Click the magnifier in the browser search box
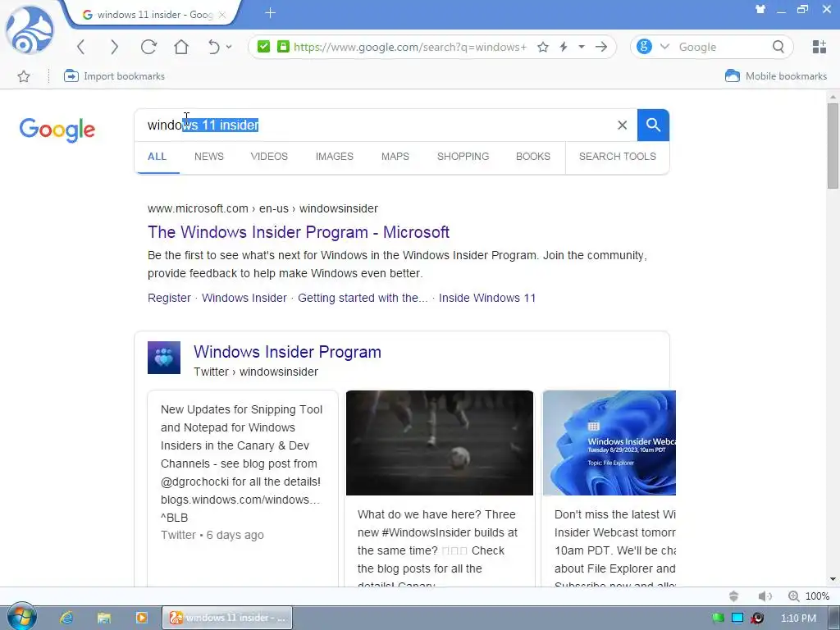This screenshot has height=630, width=840. (778, 47)
